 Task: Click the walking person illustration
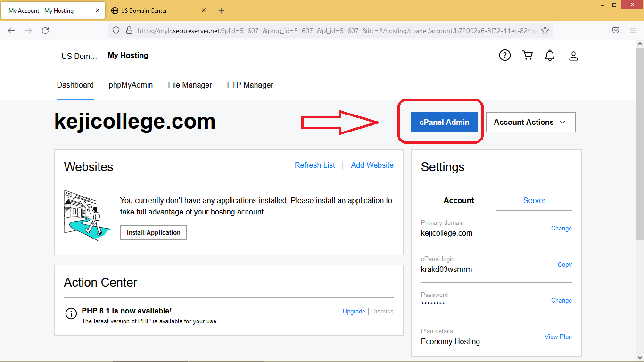tap(88, 216)
